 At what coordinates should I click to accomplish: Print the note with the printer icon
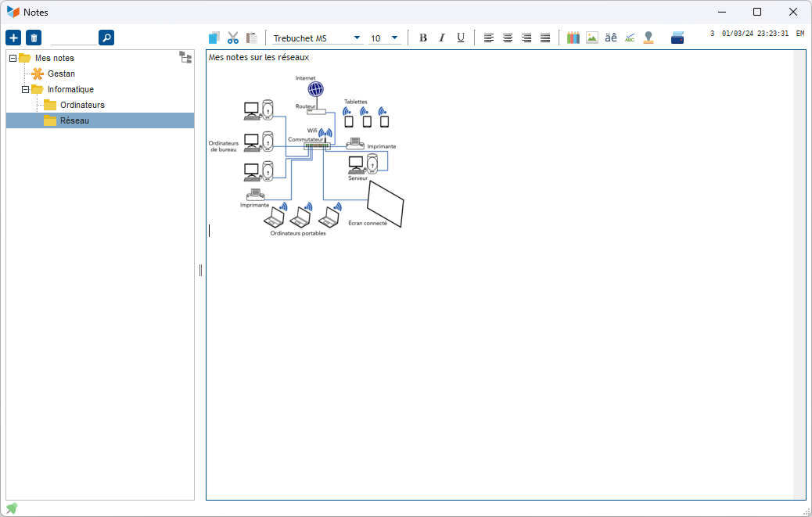[x=677, y=38]
